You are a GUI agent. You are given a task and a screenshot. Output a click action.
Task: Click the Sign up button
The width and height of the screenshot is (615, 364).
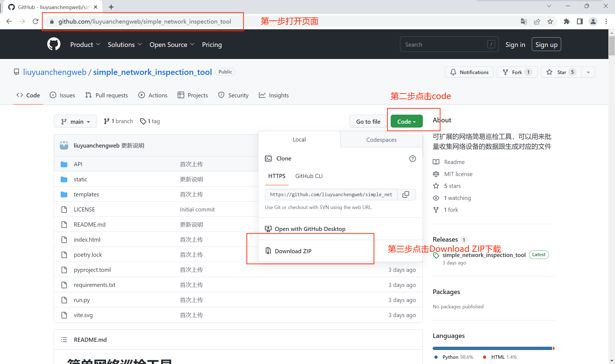click(x=546, y=44)
